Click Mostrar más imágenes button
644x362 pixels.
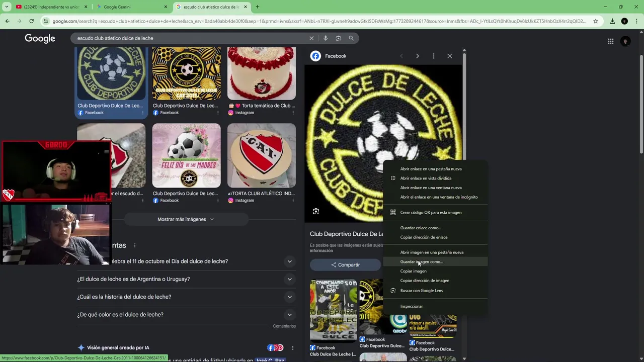pos(186,219)
